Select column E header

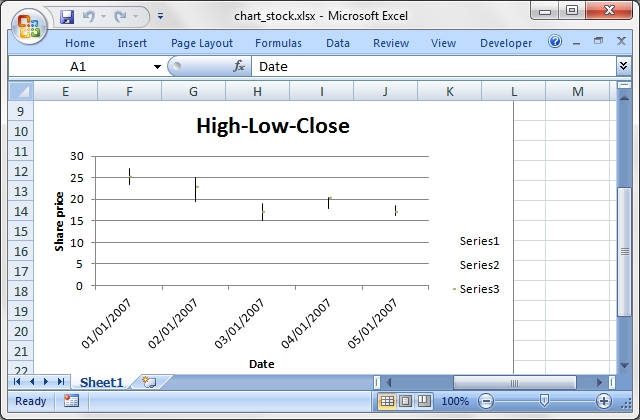click(65, 91)
